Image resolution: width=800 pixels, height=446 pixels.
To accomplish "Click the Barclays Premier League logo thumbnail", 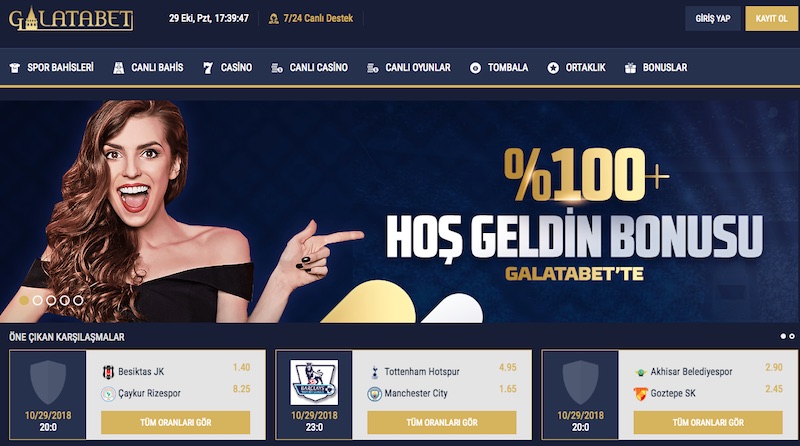I will (314, 382).
